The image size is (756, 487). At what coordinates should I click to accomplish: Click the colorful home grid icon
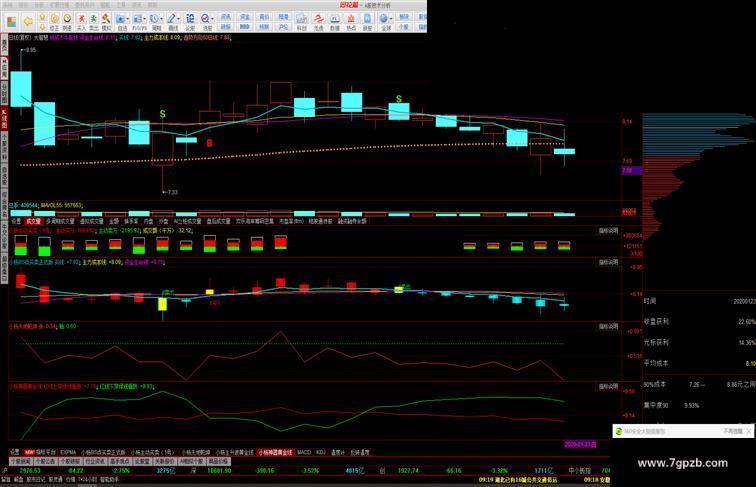point(11,22)
